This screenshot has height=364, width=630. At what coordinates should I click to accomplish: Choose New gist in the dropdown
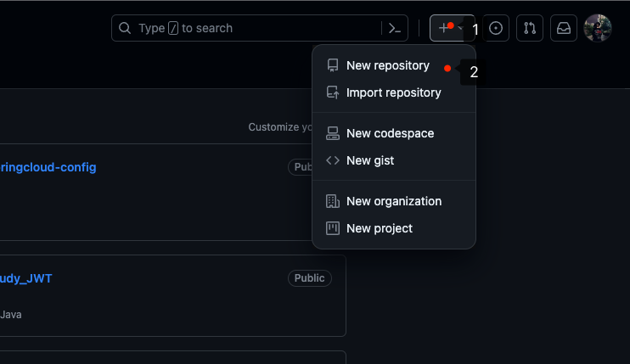click(370, 160)
